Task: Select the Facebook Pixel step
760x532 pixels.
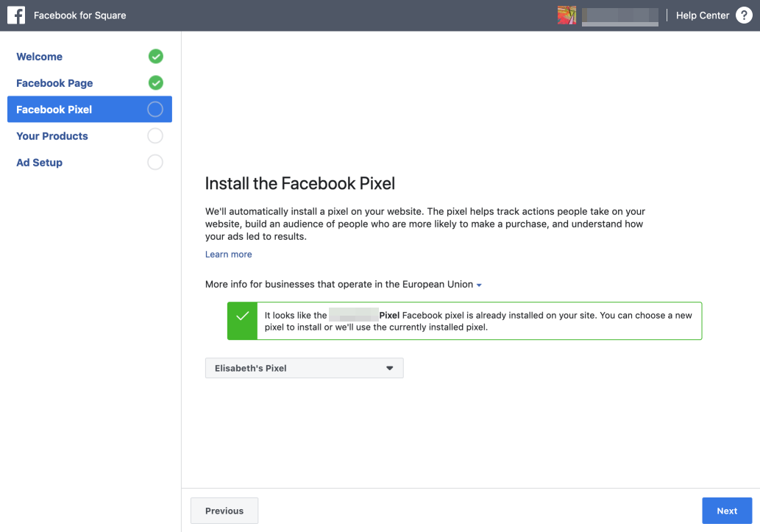Action: (90, 109)
